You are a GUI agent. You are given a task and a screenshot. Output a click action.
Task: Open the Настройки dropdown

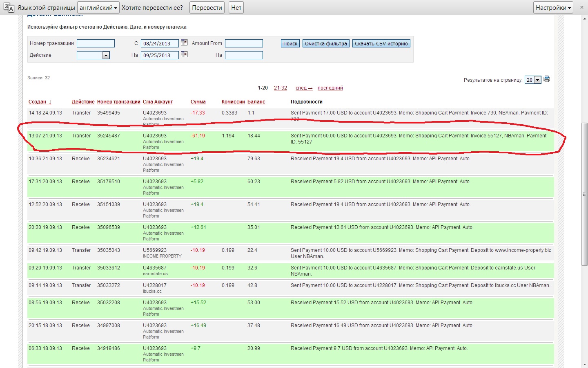[x=553, y=7]
